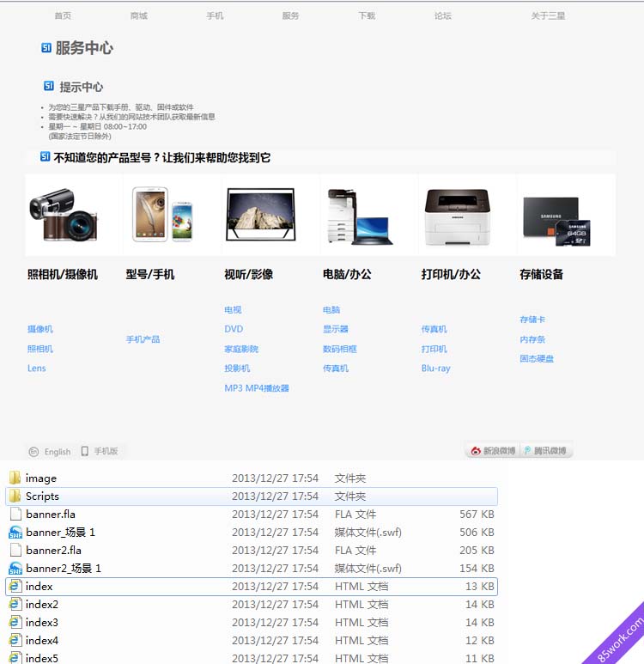Share via 腾讯微博 button
Image resolution: width=644 pixels, height=664 pixels.
point(546,451)
